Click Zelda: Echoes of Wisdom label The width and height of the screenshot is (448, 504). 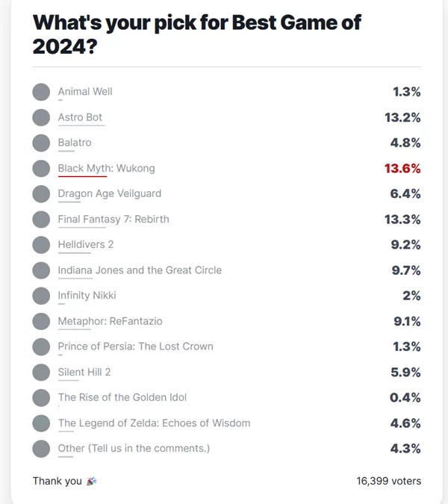click(155, 423)
